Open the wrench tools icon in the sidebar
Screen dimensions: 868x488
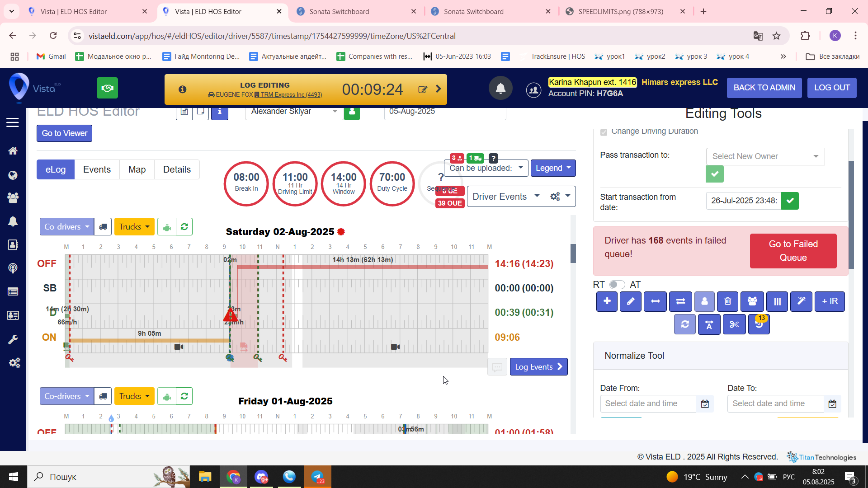click(13, 339)
